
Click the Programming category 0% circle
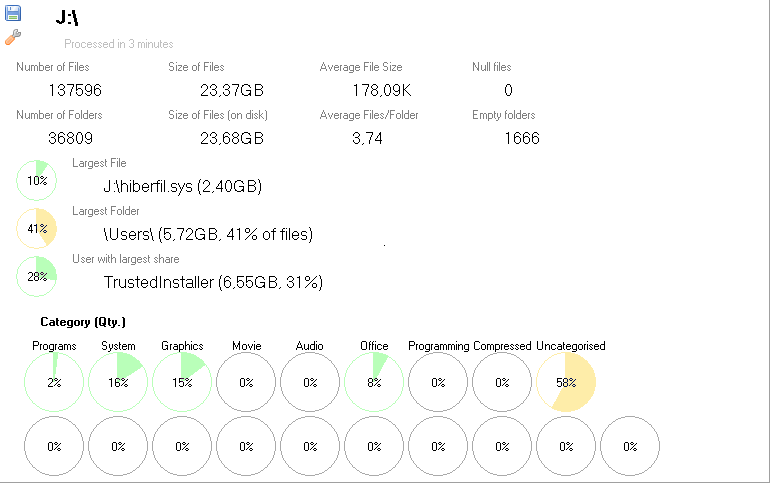[x=438, y=382]
